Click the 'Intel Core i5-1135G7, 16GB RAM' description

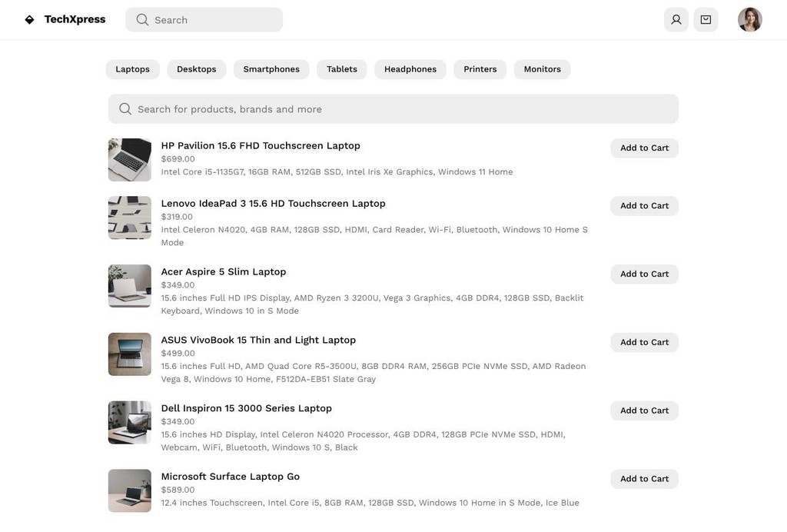pos(337,171)
